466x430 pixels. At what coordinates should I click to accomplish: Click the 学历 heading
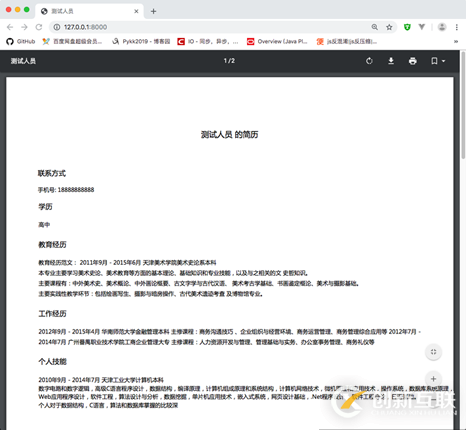coord(45,207)
